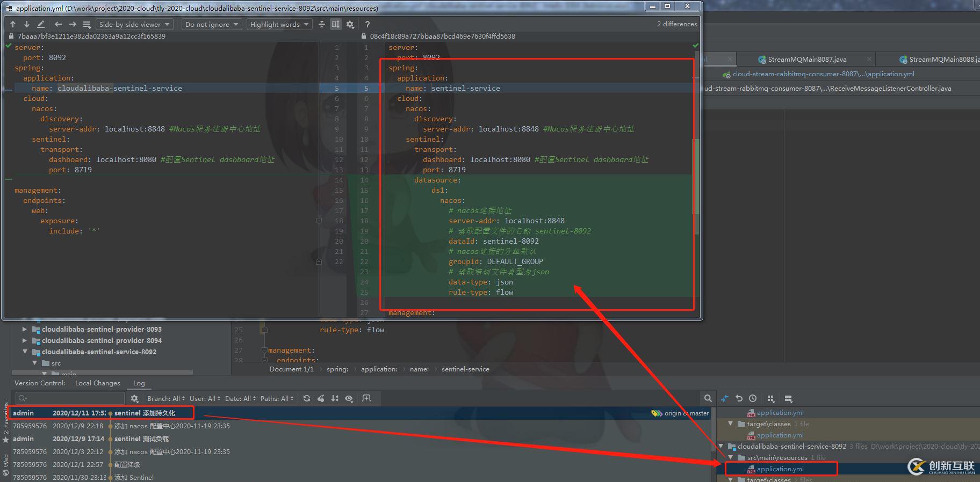Go to next difference arrow
This screenshot has height=482, width=980.
[x=26, y=24]
